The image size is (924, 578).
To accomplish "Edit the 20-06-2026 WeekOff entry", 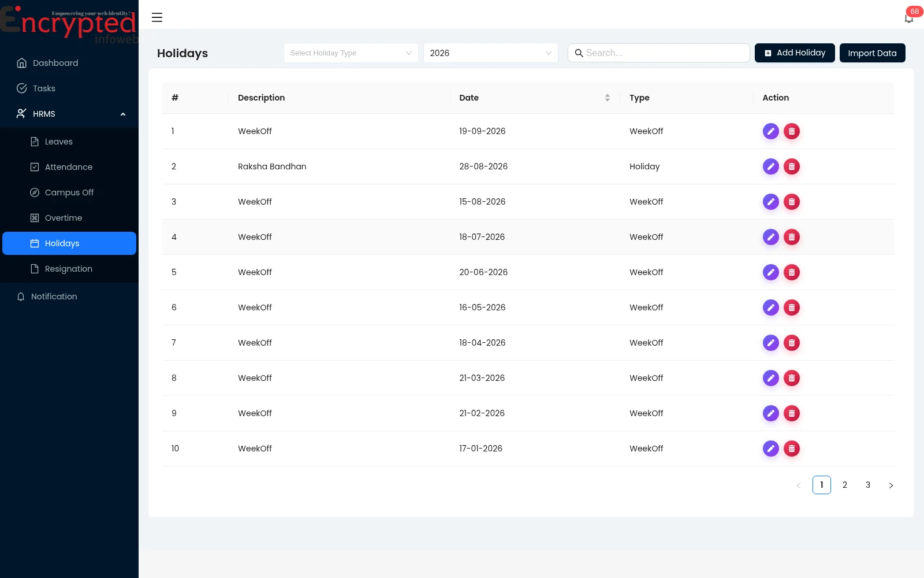I will (771, 272).
